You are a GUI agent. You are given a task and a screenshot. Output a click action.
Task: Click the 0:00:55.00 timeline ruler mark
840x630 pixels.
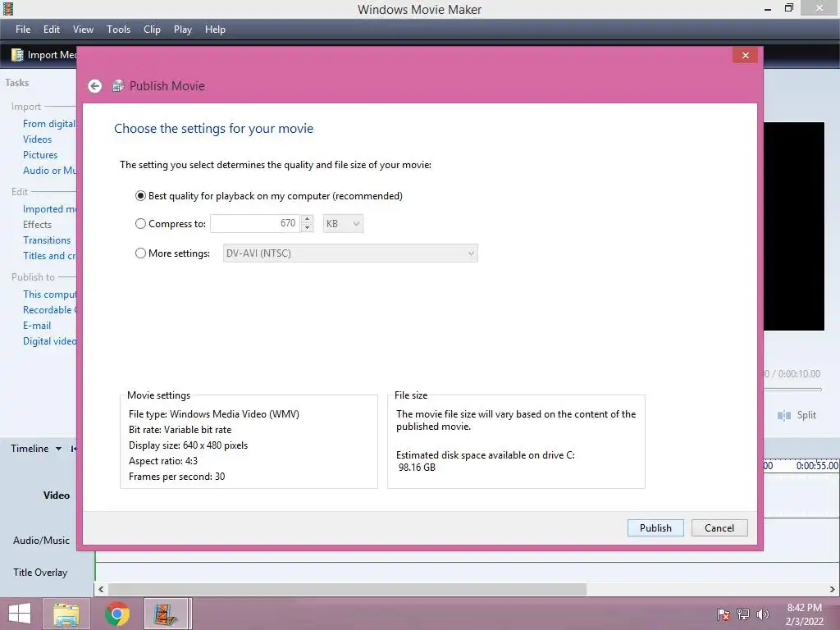817,466
